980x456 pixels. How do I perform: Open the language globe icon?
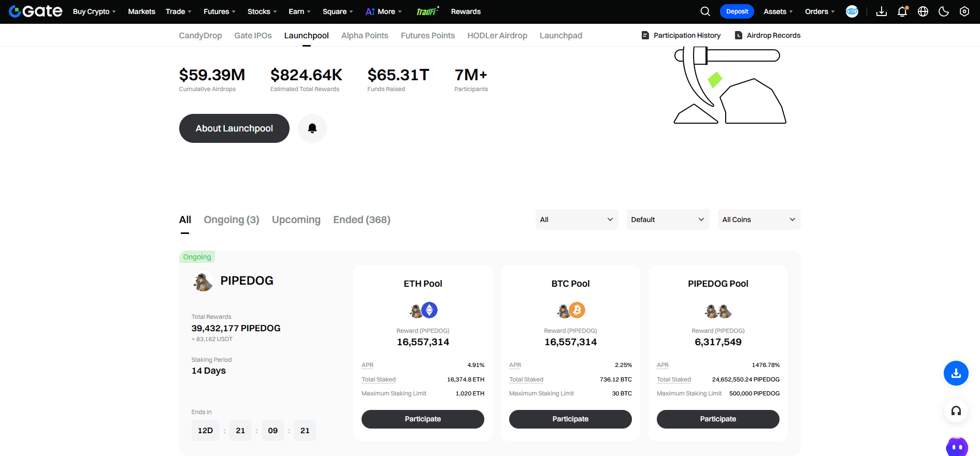point(923,11)
